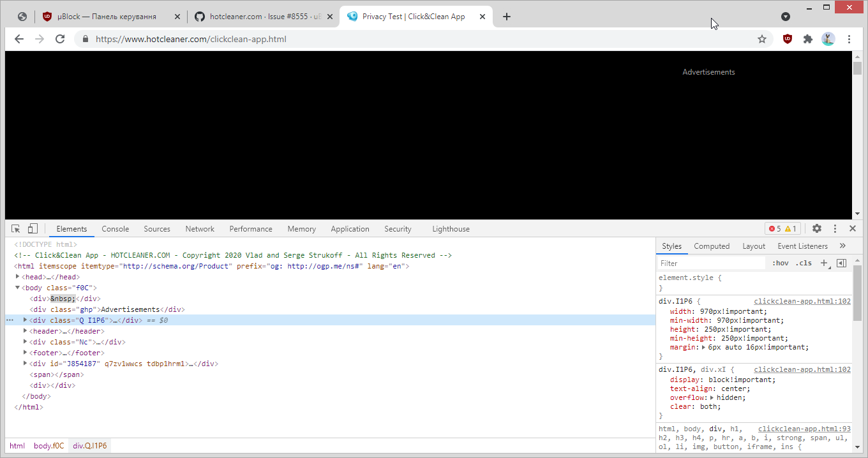This screenshot has width=868, height=458.
Task: Open the uBlock Origin extension icon
Action: [x=787, y=39]
